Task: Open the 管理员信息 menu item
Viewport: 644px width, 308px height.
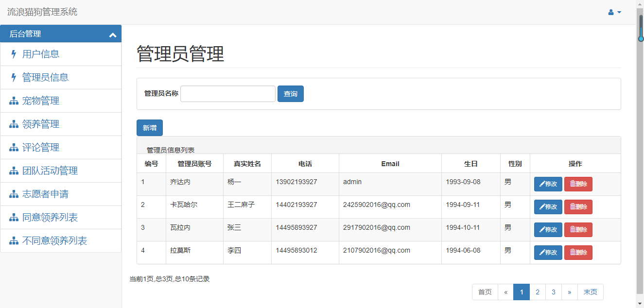Action: 61,77
